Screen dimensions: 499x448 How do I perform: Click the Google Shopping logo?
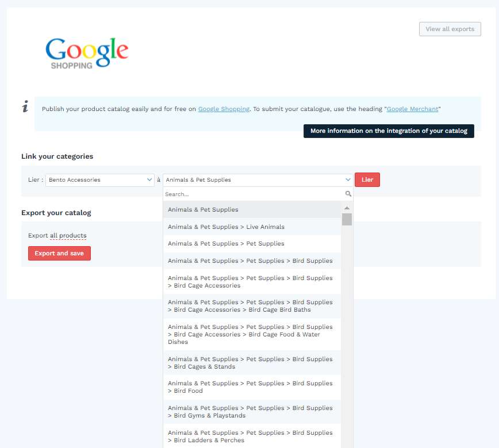[x=87, y=53]
